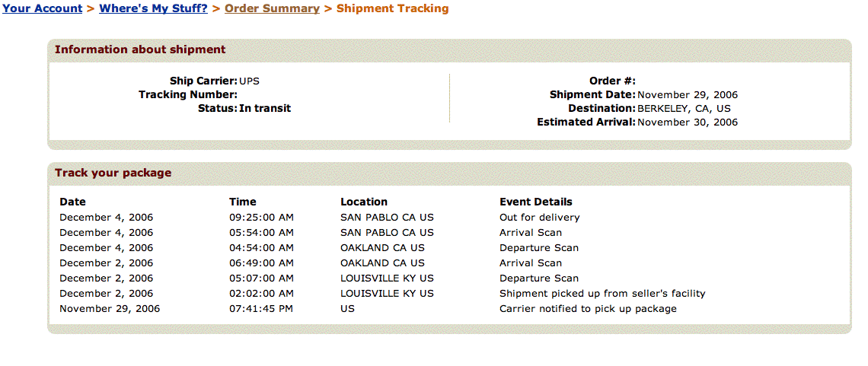Select the Event Details column header
Viewport: 868px width, 366px height.
[x=536, y=202]
